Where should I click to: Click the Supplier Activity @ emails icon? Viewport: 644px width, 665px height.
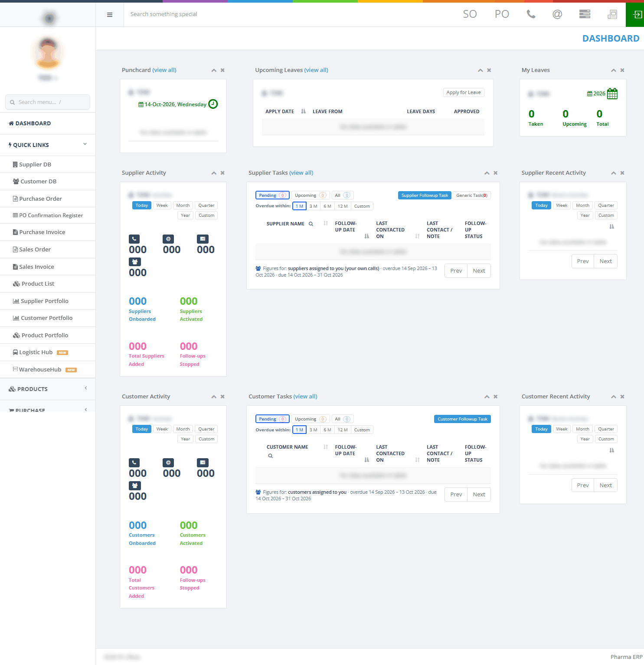[168, 239]
